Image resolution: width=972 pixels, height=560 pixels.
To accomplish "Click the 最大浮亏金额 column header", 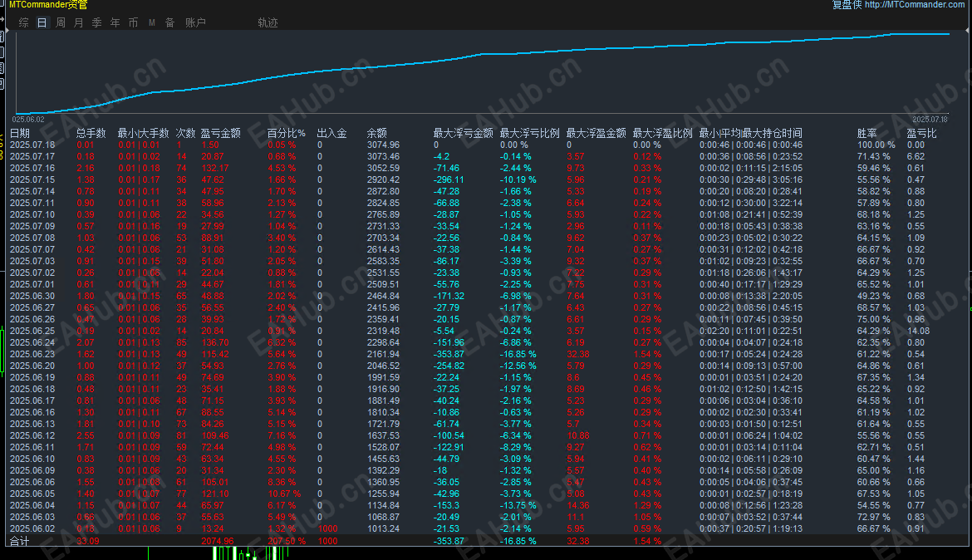I will pos(463,133).
